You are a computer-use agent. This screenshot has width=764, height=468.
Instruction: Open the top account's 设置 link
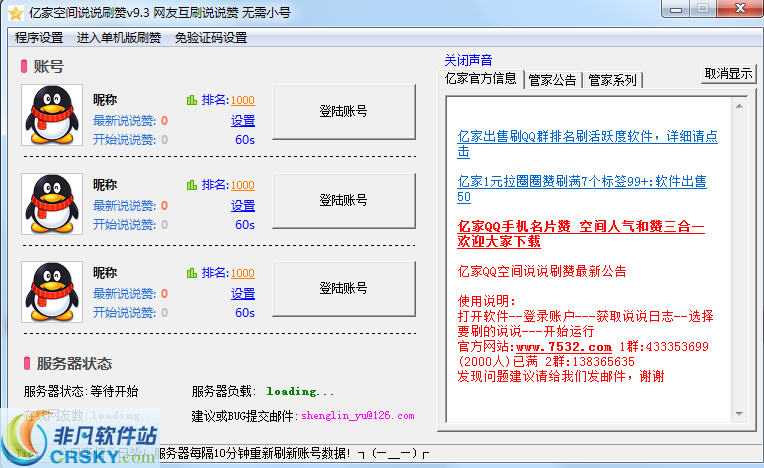point(243,121)
